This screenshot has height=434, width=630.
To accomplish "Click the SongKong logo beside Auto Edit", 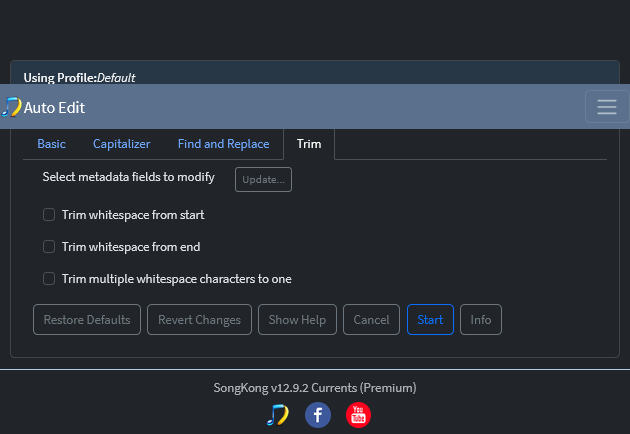I will point(11,107).
